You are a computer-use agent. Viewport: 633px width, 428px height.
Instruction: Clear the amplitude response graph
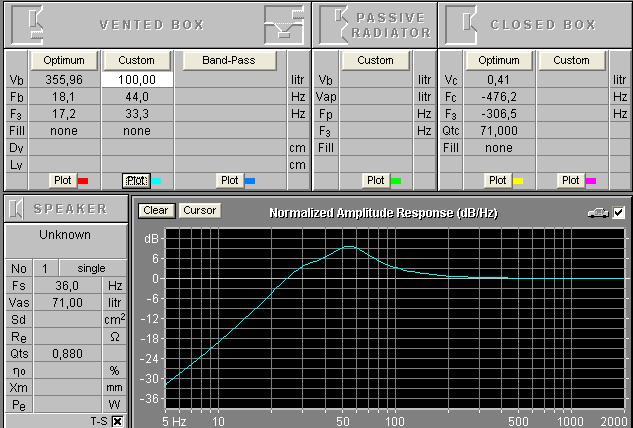pos(155,210)
